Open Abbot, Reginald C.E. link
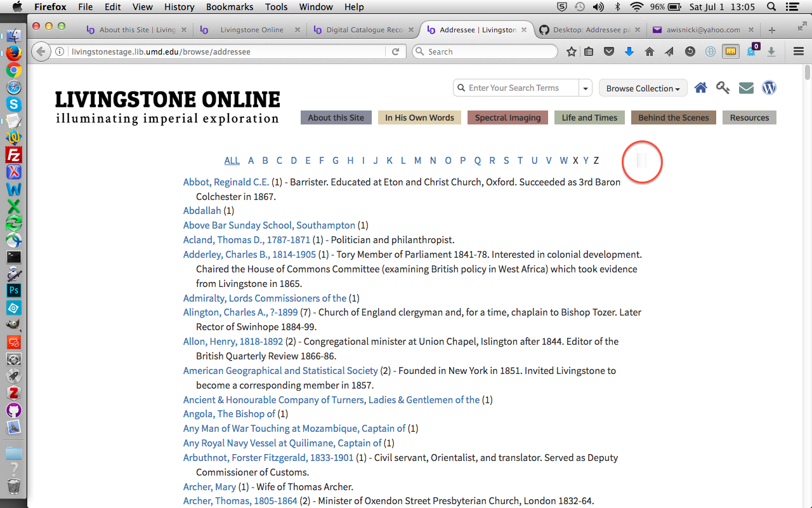 (226, 182)
